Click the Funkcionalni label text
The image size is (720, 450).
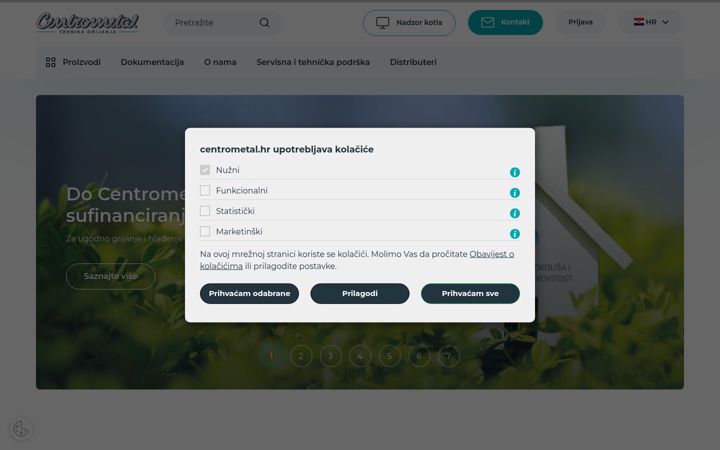242,191
